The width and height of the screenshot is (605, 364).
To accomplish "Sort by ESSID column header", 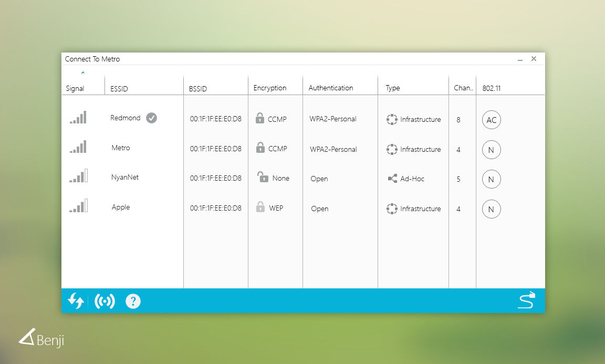I will pyautogui.click(x=119, y=89).
